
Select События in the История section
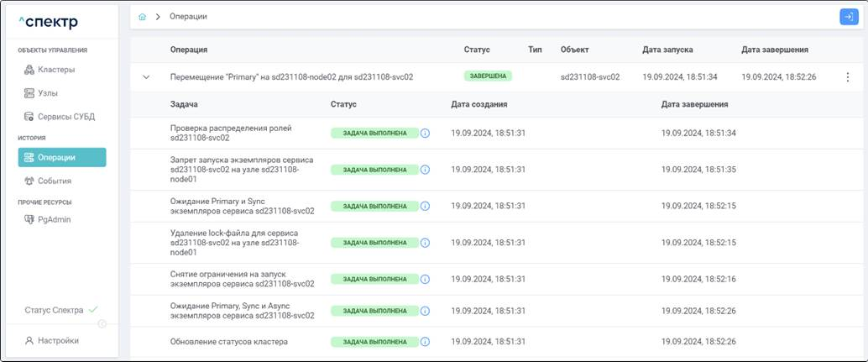54,181
